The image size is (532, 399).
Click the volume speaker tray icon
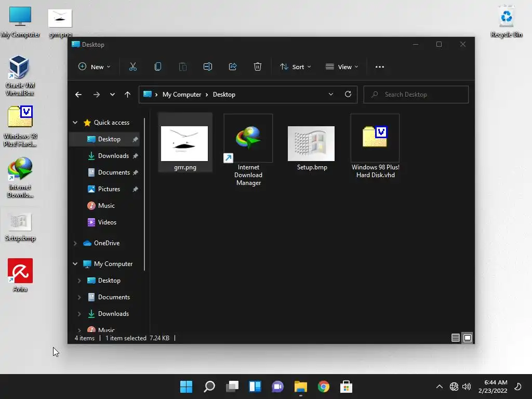pos(467,387)
